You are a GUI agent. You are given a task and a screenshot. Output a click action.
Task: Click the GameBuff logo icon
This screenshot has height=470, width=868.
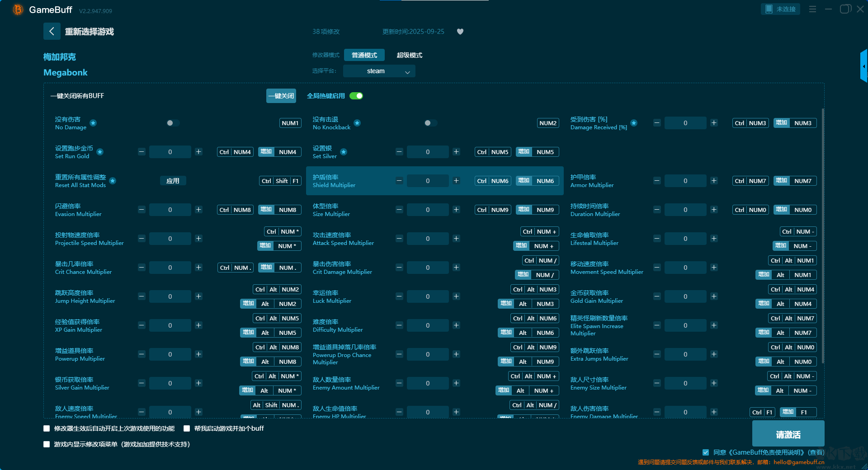18,9
